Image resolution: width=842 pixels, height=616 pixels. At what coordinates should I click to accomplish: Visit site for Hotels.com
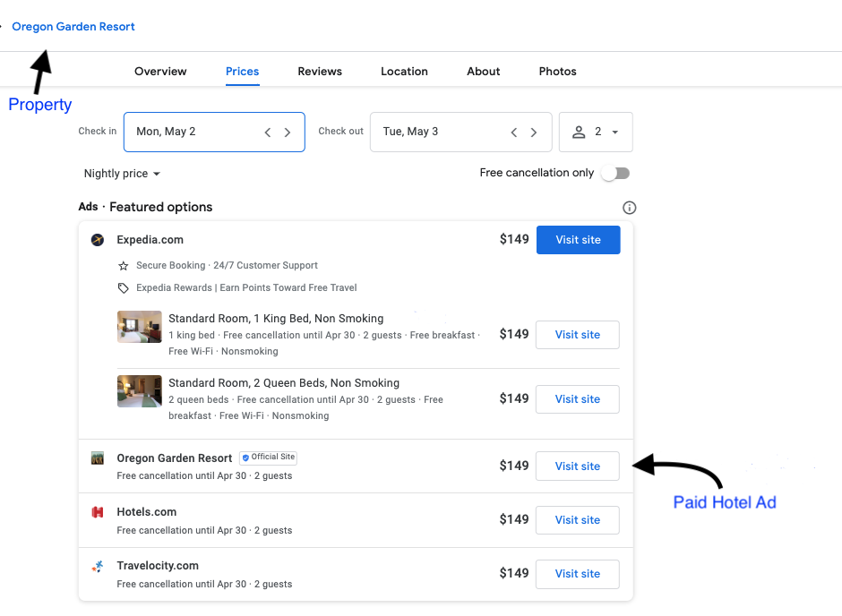point(578,520)
